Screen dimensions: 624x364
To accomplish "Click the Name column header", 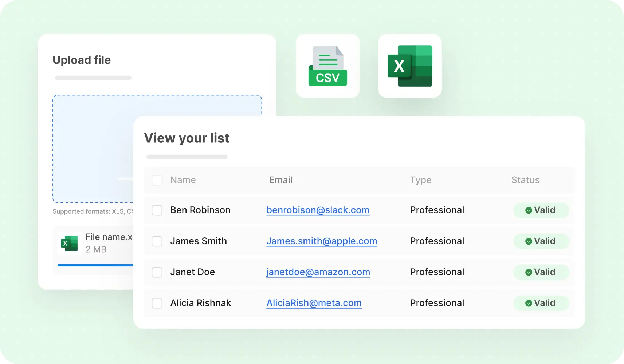I will pos(183,180).
